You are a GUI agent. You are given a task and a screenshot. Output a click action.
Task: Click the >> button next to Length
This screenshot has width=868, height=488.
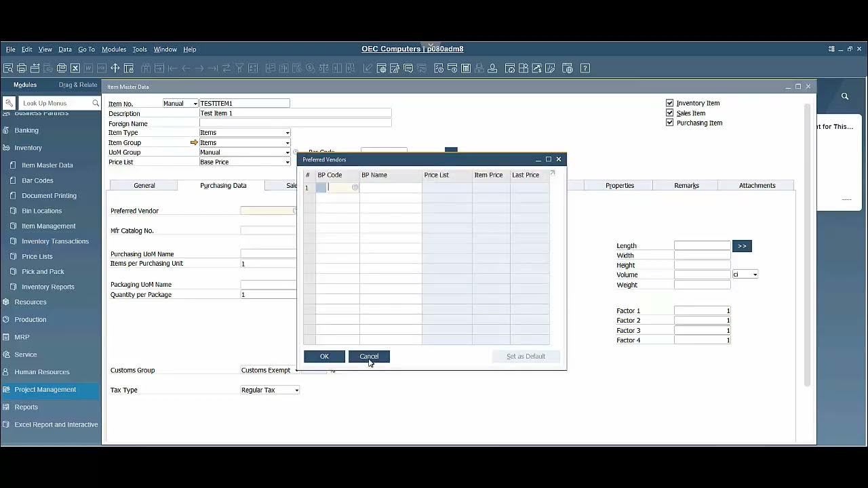click(x=742, y=246)
